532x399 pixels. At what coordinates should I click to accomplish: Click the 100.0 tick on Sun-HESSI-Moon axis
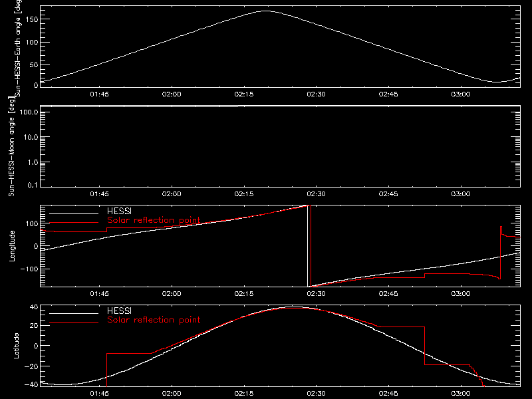[x=29, y=112]
